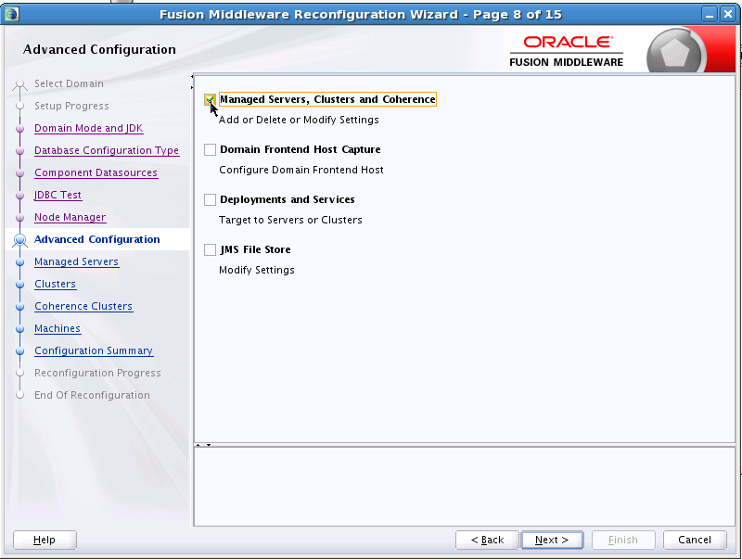742x560 pixels.
Task: Click the Select Domain step label
Action: [69, 83]
